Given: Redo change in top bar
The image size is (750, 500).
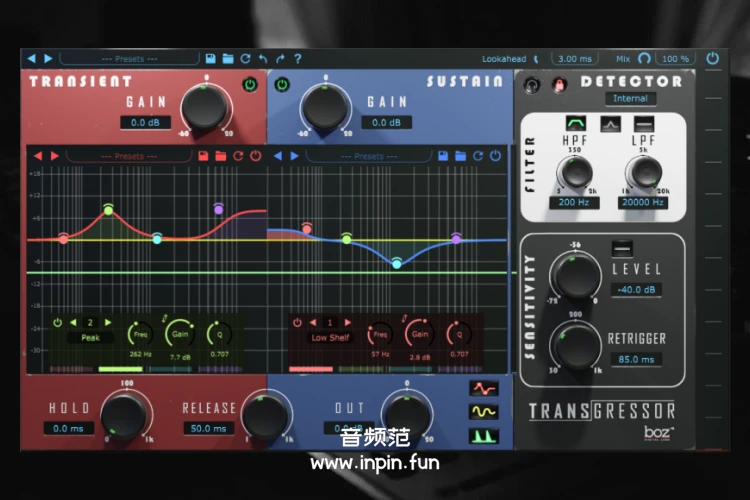Looking at the screenshot, I should [280, 58].
